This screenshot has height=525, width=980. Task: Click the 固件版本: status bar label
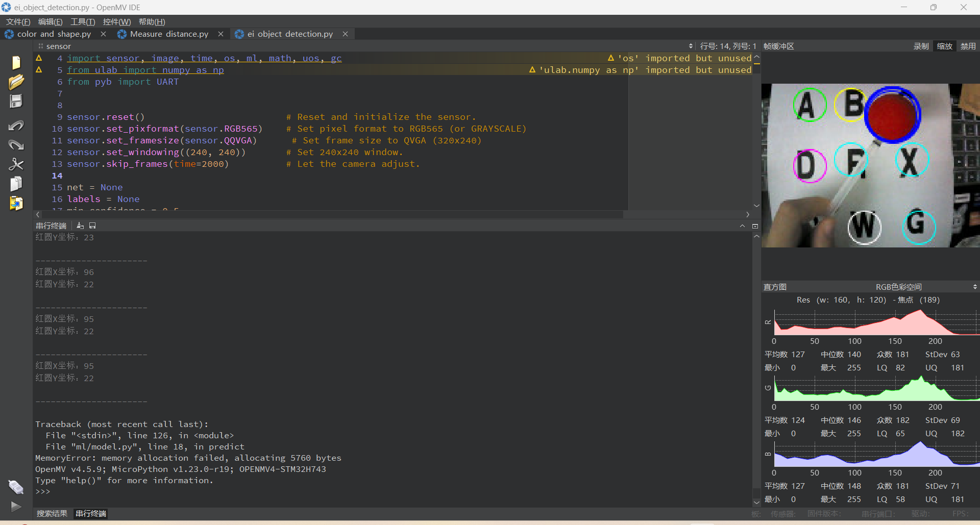pyautogui.click(x=823, y=514)
